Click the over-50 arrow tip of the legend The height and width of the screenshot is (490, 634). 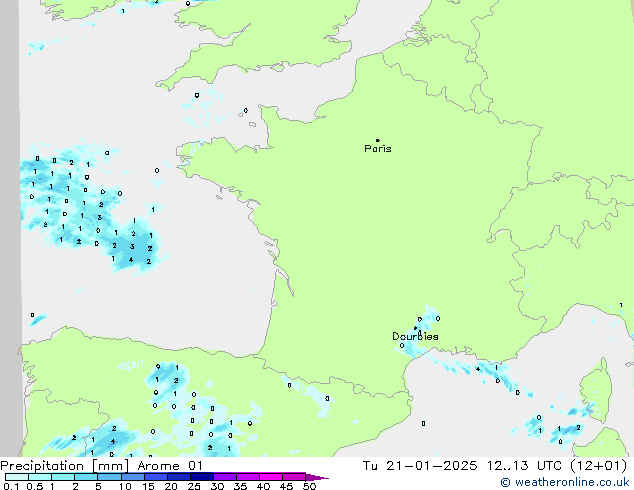(317, 477)
